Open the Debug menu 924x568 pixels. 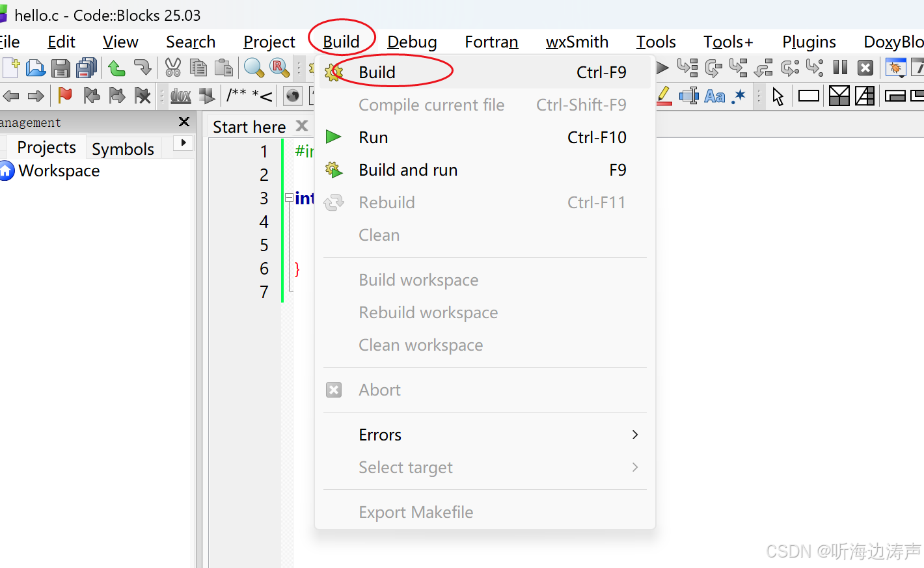(x=411, y=41)
